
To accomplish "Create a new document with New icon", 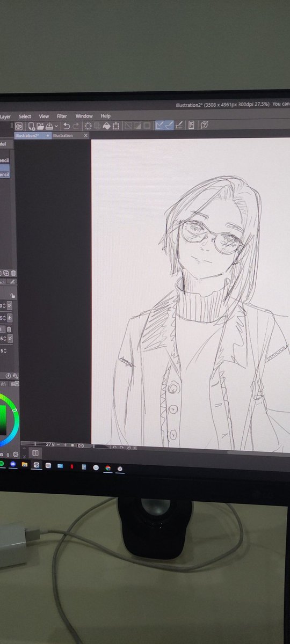I will tap(31, 126).
